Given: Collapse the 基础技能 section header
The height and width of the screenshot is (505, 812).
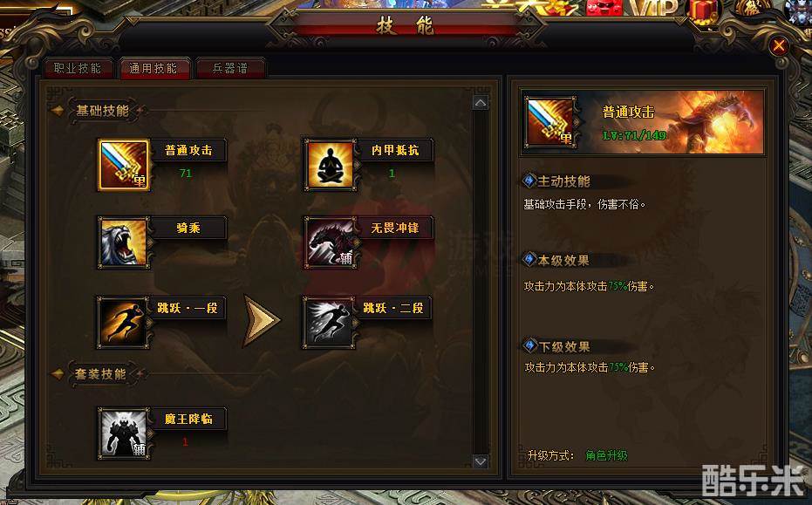Looking at the screenshot, I should 102,111.
